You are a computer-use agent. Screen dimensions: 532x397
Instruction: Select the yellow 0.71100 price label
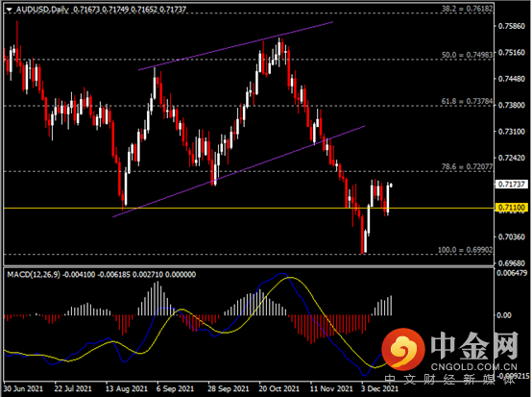pos(512,208)
